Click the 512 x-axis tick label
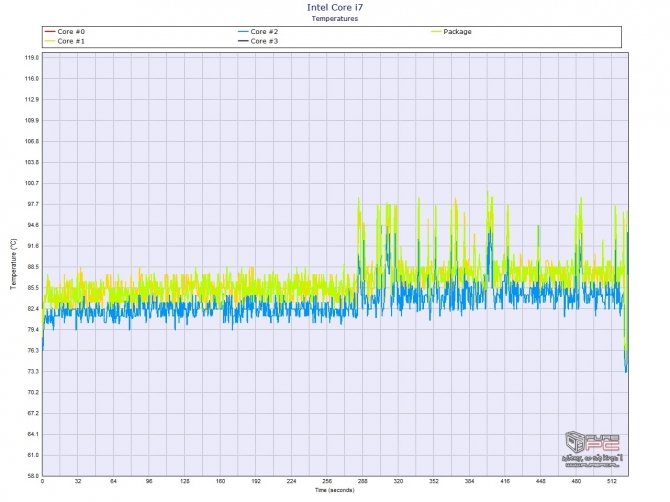Image resolution: width=670 pixels, height=502 pixels. click(611, 481)
